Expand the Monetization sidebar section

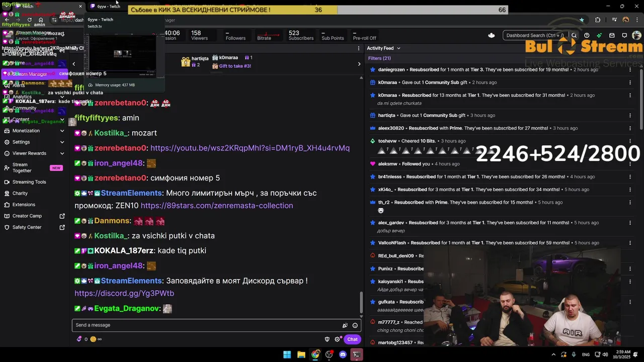(x=62, y=131)
